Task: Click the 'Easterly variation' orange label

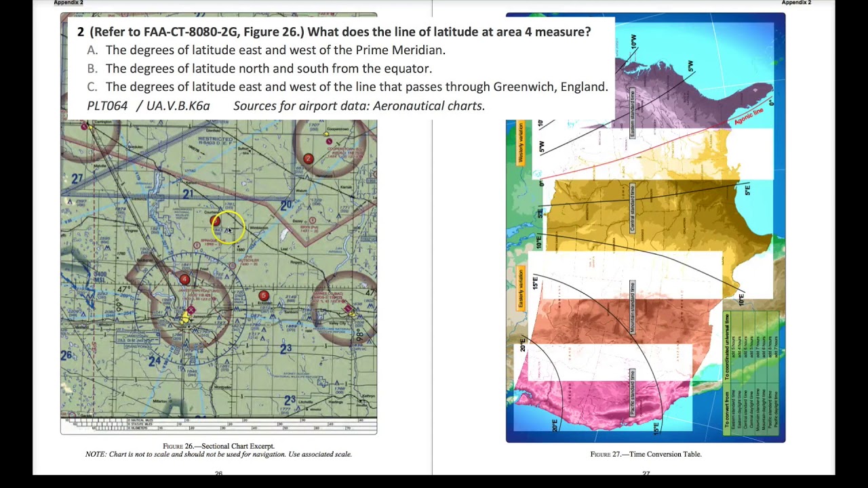Action: pos(521,289)
